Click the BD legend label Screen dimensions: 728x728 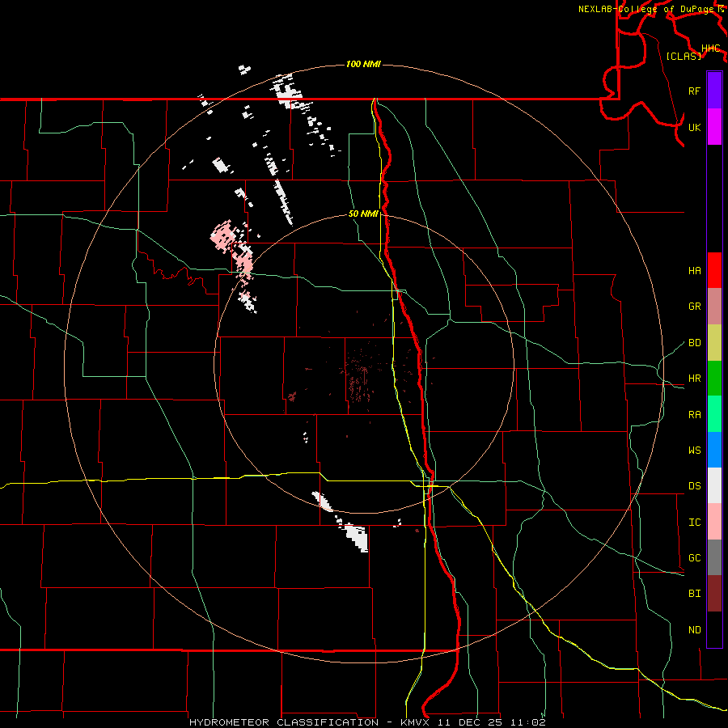pyautogui.click(x=694, y=343)
